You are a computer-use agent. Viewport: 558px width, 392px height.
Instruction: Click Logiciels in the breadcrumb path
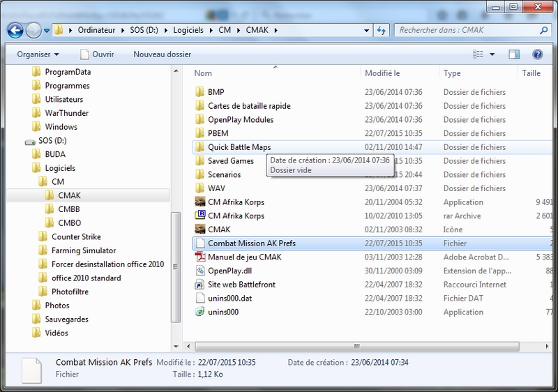coord(188,30)
